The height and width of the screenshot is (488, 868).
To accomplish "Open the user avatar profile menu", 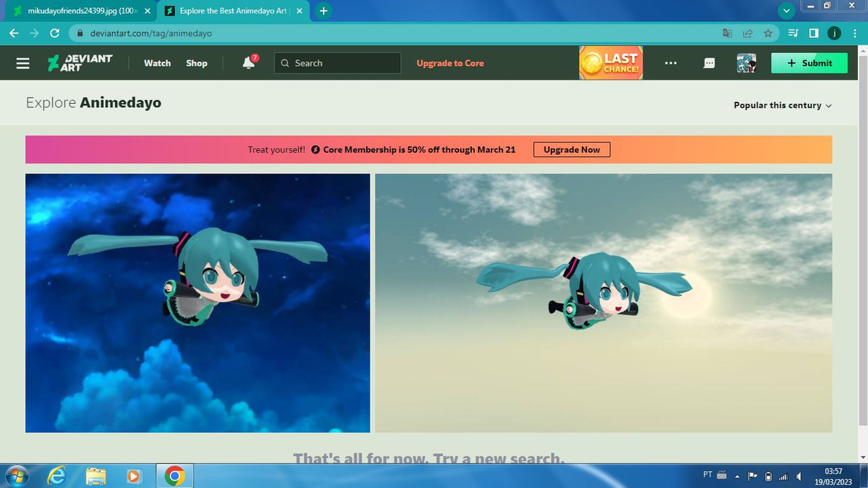I will (747, 63).
